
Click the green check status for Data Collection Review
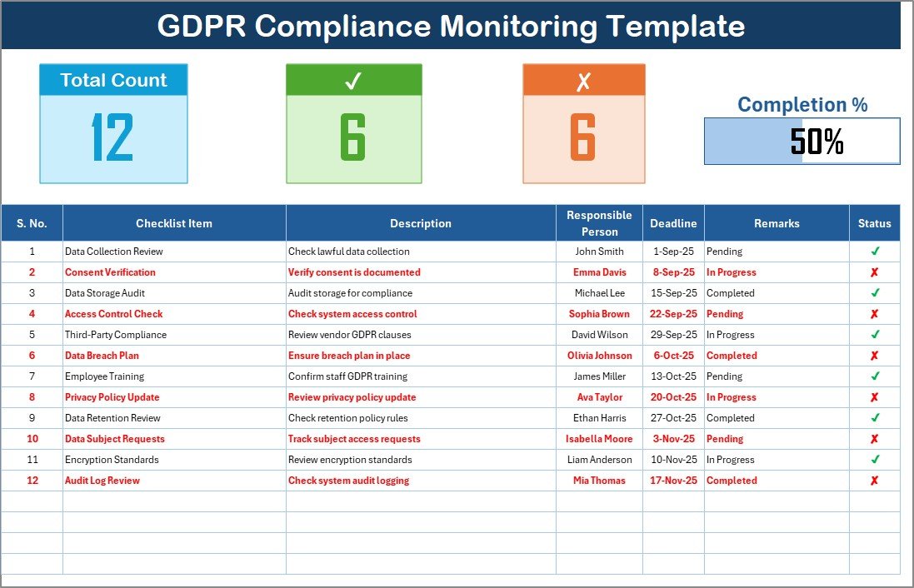tap(875, 252)
